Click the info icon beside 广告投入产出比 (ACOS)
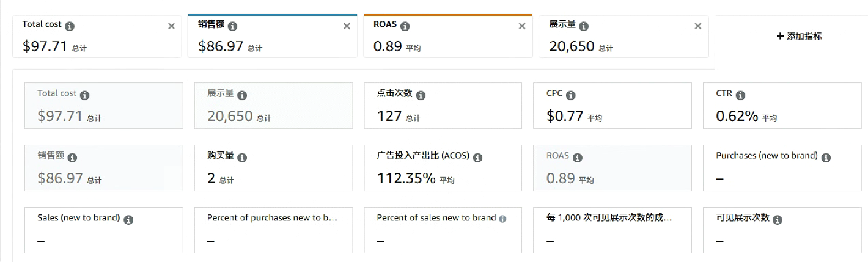The height and width of the screenshot is (262, 868). (x=477, y=158)
